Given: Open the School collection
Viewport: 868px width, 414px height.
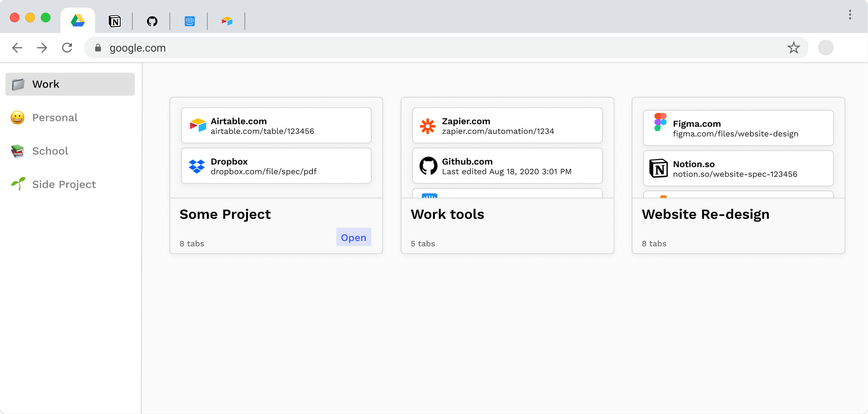Looking at the screenshot, I should [50, 151].
